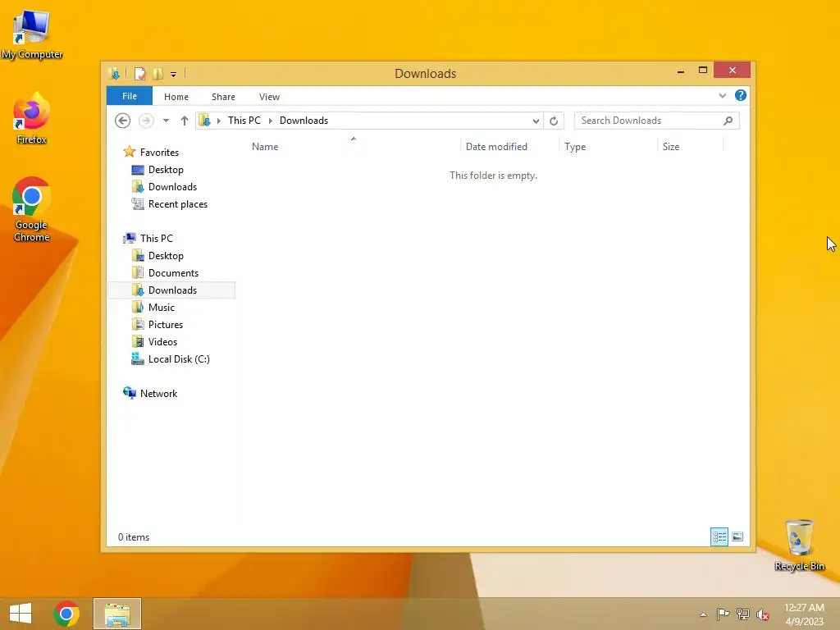Switch to Details view layout

[719, 536]
